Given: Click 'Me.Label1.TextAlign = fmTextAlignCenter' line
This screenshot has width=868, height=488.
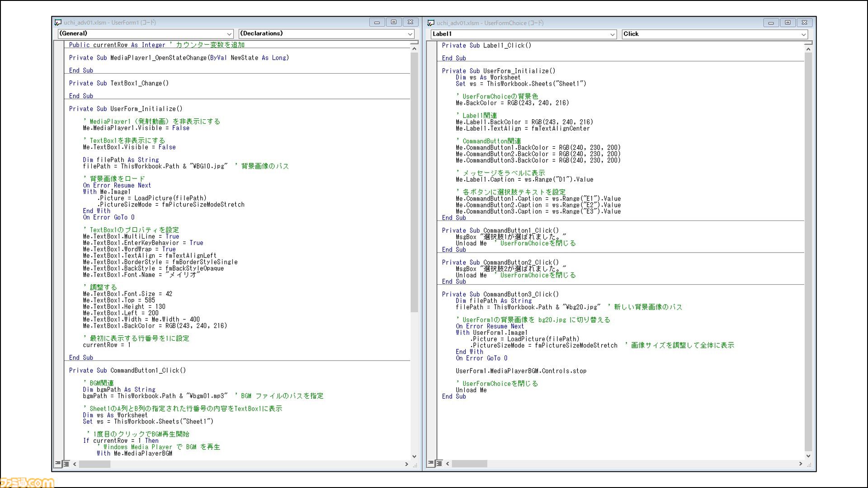Looking at the screenshot, I should point(523,128).
